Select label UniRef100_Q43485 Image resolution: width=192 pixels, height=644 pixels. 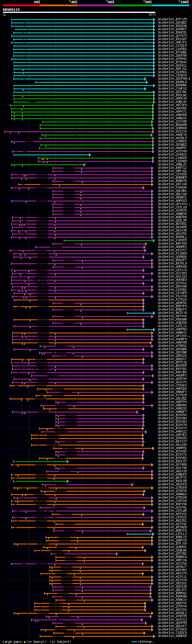172,227
